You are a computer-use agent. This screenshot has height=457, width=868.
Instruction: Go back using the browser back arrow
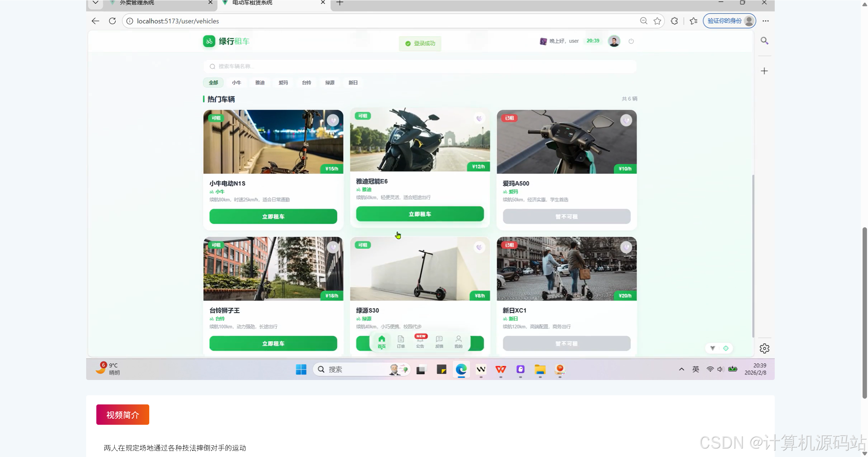click(x=95, y=21)
